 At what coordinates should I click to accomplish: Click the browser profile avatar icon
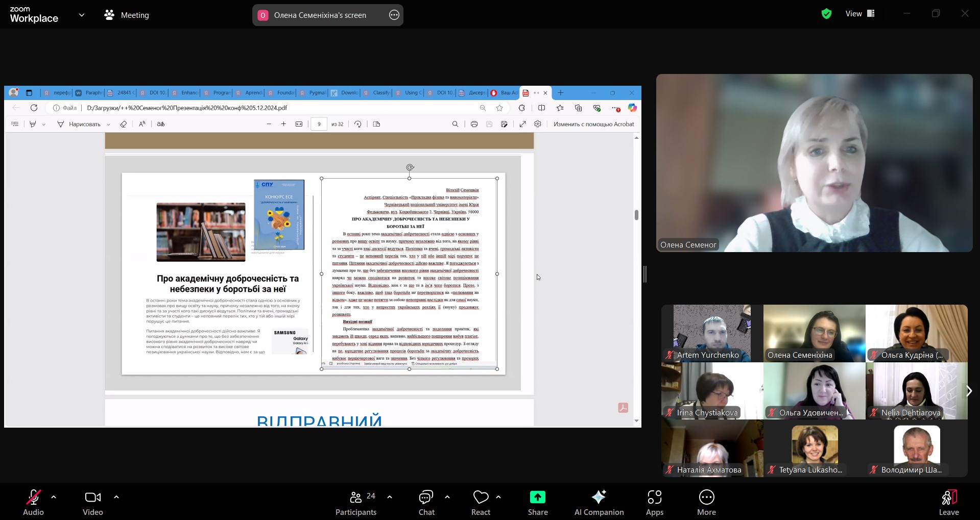pyautogui.click(x=14, y=92)
